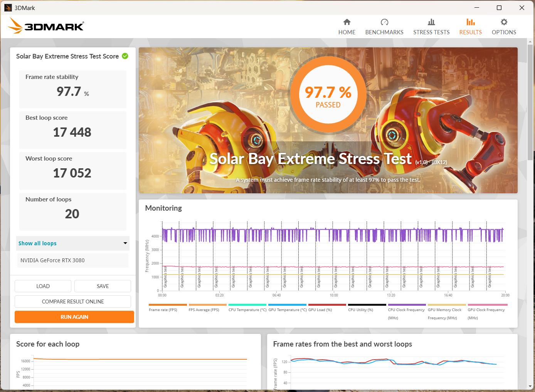The width and height of the screenshot is (535, 392).
Task: Toggle CPU Clock Frequency legend series
Action: click(407, 312)
